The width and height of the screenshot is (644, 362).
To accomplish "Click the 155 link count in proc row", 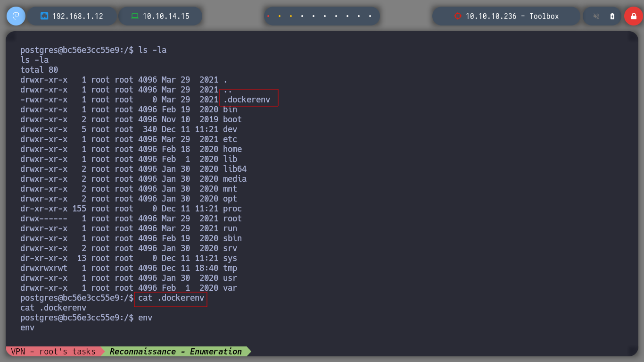I will pyautogui.click(x=79, y=209).
